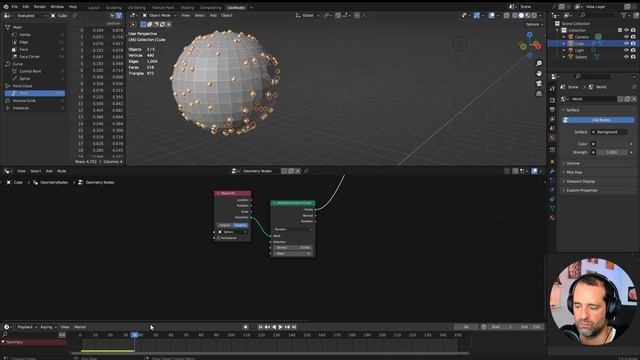Image resolution: width=640 pixels, height=360 pixels.
Task: Click the pin icon in node editor header
Action: 306,171
